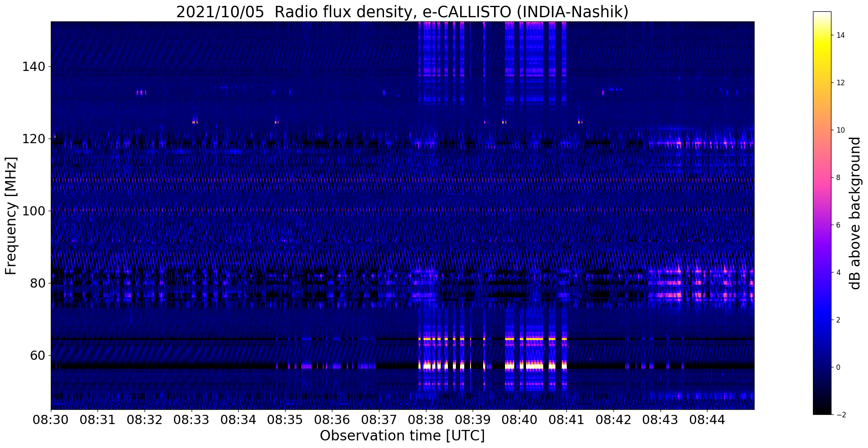868x448 pixels.
Task: Click the 08:36 time tick label
Action: click(x=332, y=420)
